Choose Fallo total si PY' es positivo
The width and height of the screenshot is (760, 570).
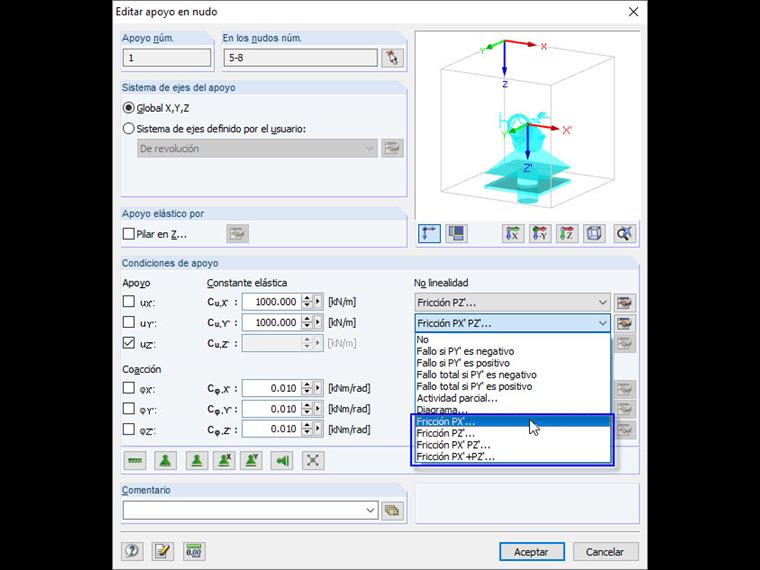513,386
